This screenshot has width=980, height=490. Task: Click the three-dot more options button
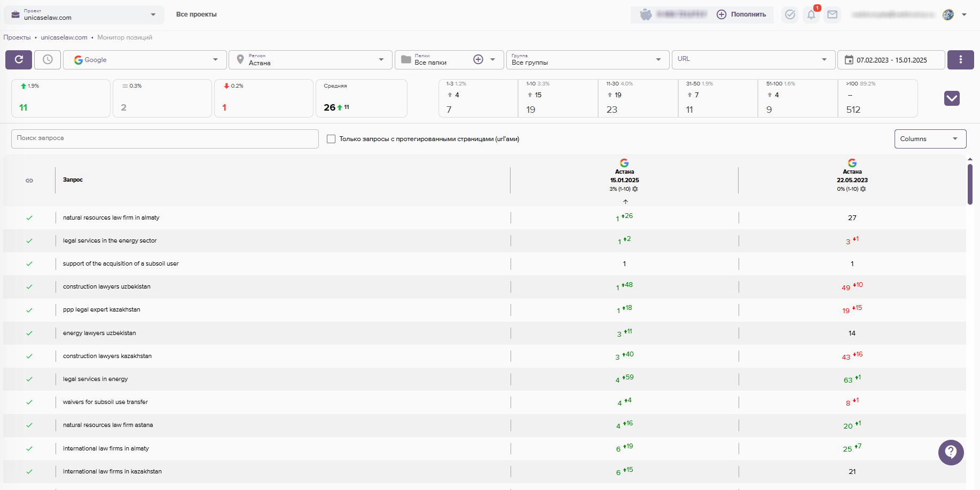point(960,60)
